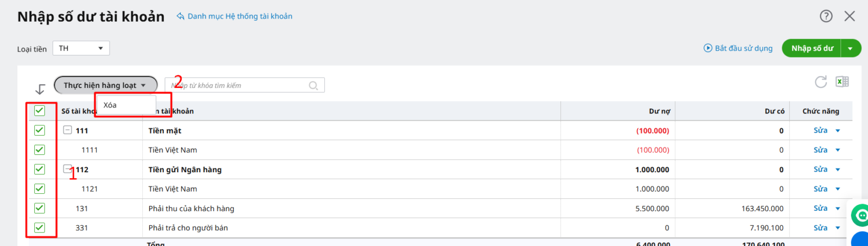Screen dimensions: 868x246
Task: Click Sửa for account 131
Action: click(x=820, y=209)
